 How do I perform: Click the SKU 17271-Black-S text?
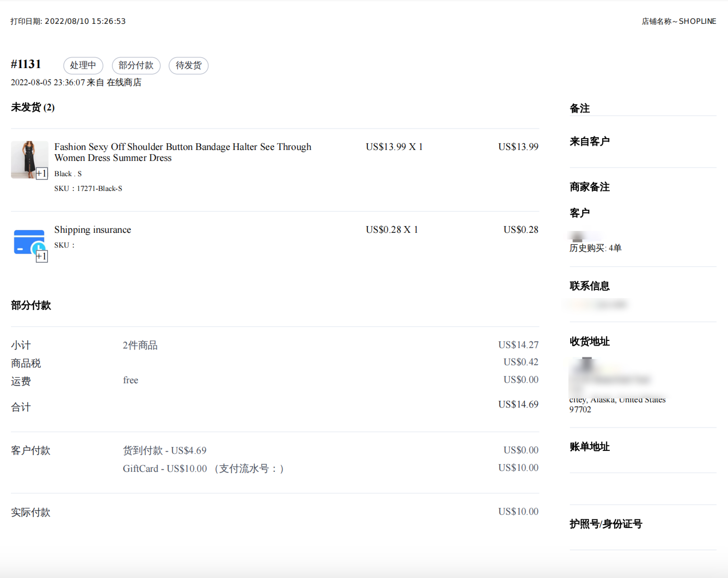pyautogui.click(x=88, y=188)
